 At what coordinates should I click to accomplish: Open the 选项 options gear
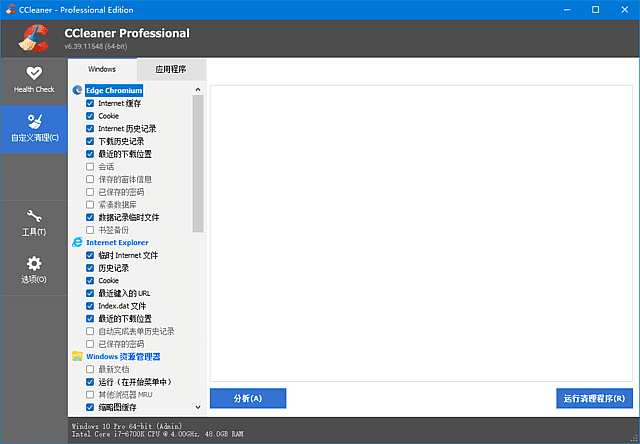pos(34,269)
